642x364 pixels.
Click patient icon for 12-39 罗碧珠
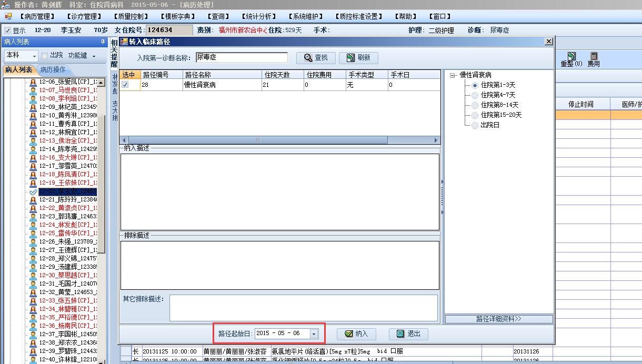[x=33, y=351]
